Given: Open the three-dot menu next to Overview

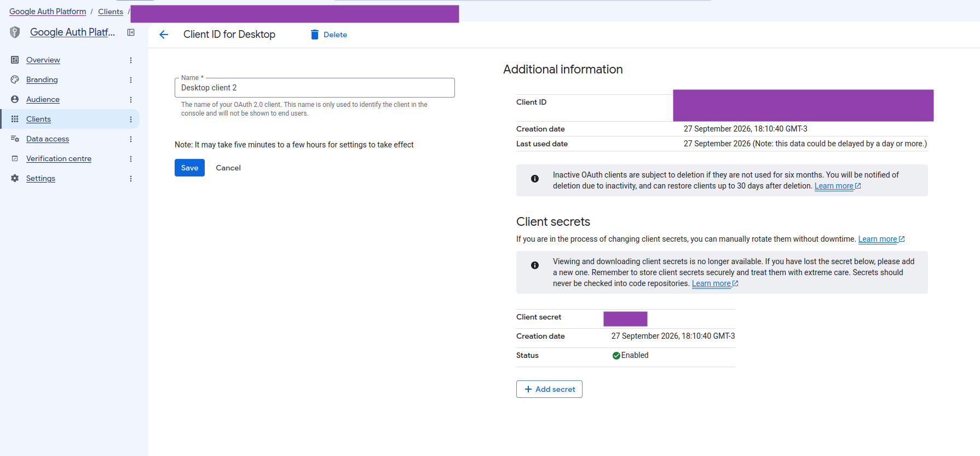Looking at the screenshot, I should click(x=131, y=60).
